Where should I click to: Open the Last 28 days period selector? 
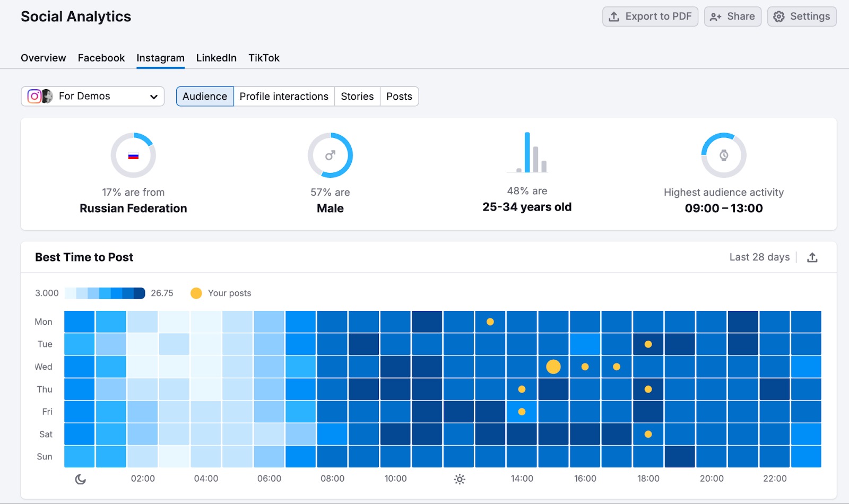pos(759,257)
